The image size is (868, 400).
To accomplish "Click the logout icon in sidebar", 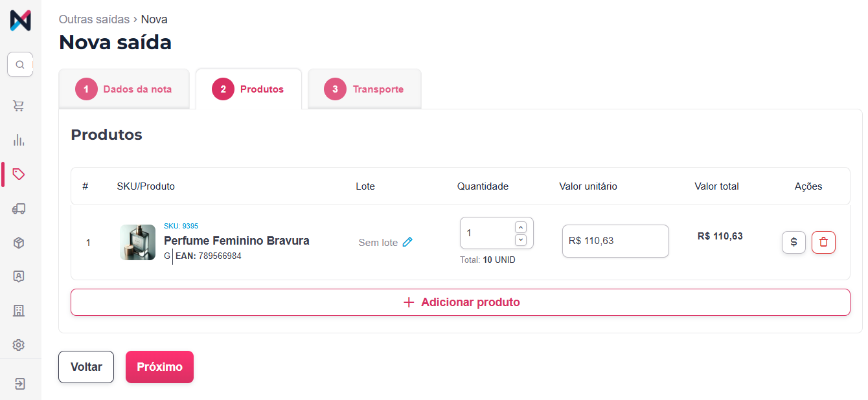I will click(19, 384).
